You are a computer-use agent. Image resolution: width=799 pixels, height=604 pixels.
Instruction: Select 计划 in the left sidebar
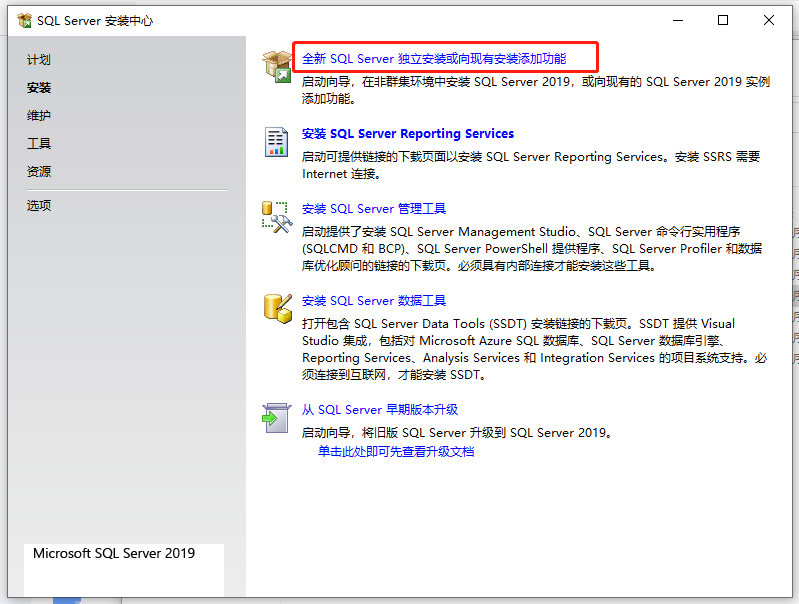coord(39,60)
